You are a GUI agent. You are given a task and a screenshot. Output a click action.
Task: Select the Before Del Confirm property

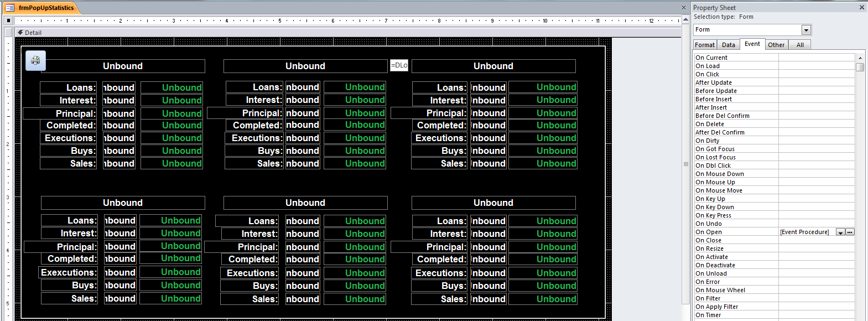775,116
